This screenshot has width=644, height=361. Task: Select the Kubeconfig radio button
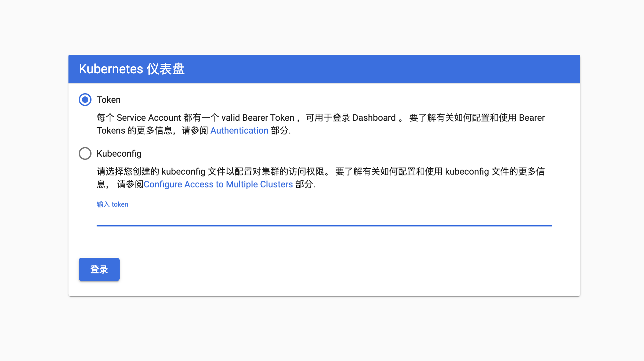85,153
